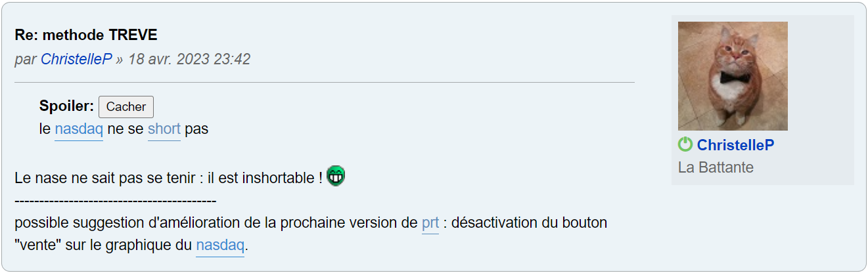This screenshot has height=273, width=868.
Task: Click the post date "18 avr. 2023 23:42"
Action: [x=189, y=59]
